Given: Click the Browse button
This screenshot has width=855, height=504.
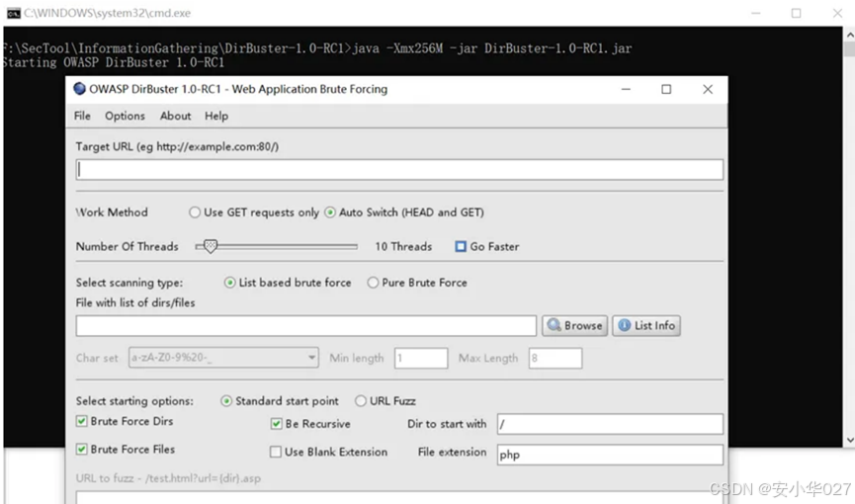Looking at the screenshot, I should (x=574, y=326).
